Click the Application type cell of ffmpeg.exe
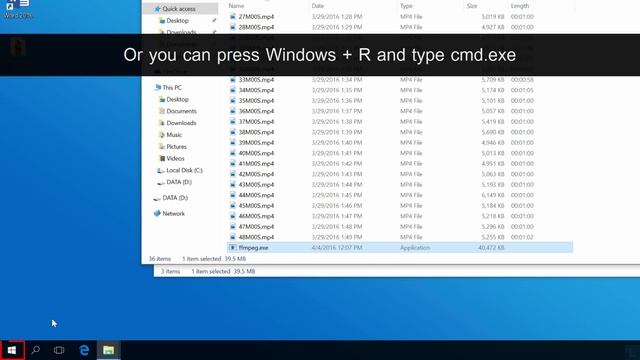This screenshot has height=360, width=640. (x=415, y=248)
